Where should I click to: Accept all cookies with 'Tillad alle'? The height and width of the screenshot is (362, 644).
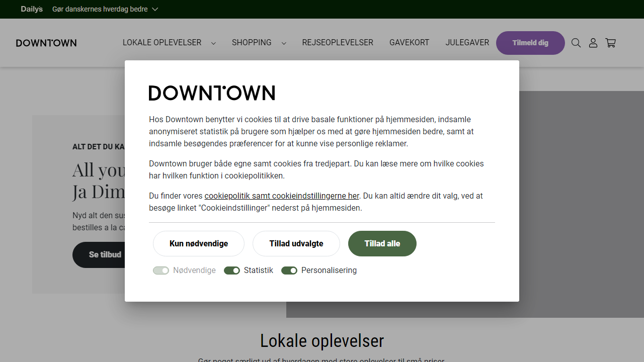click(x=382, y=243)
